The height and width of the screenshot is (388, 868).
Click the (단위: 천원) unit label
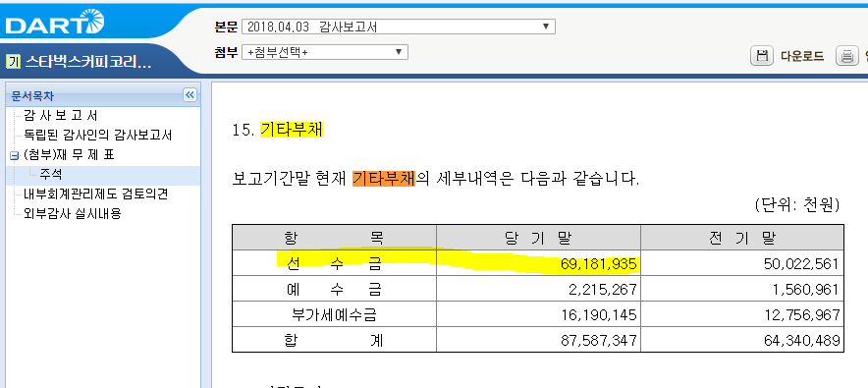[796, 205]
